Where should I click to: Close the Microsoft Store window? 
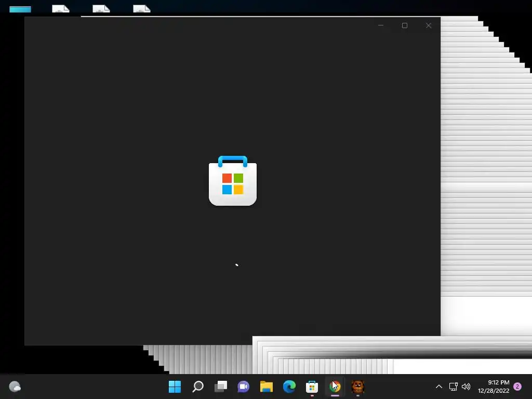point(429,25)
